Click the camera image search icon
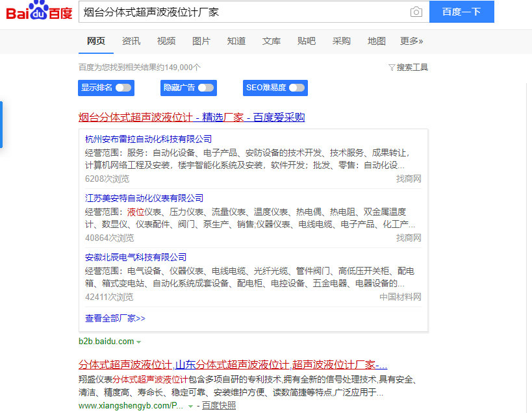The width and height of the screenshot is (532, 413). (416, 12)
